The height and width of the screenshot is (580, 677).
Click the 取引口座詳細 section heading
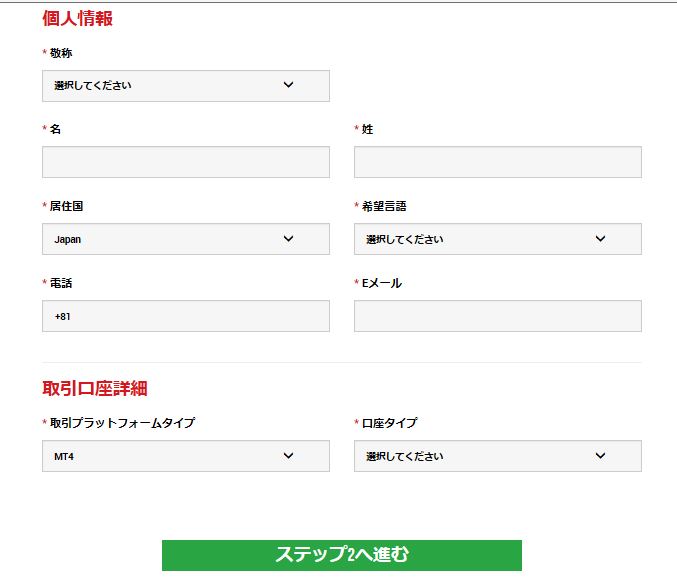(x=95, y=388)
